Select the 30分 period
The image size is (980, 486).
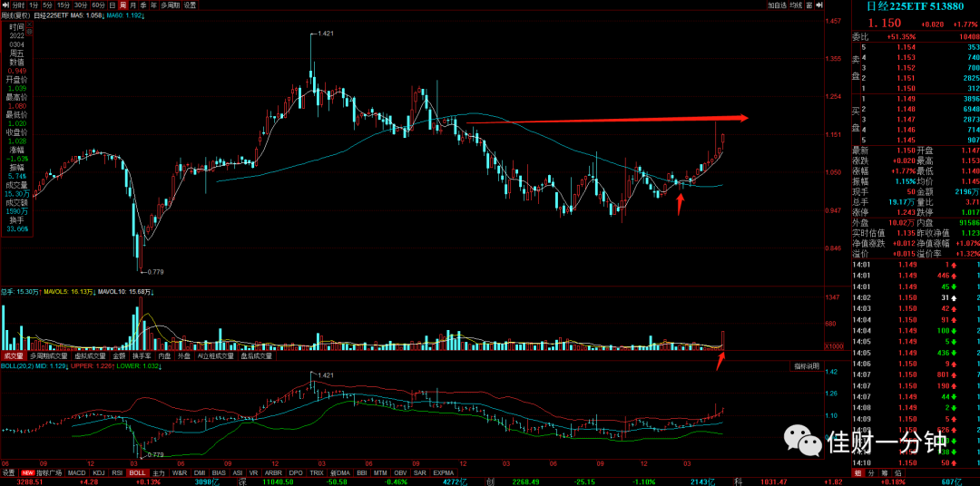[x=82, y=5]
